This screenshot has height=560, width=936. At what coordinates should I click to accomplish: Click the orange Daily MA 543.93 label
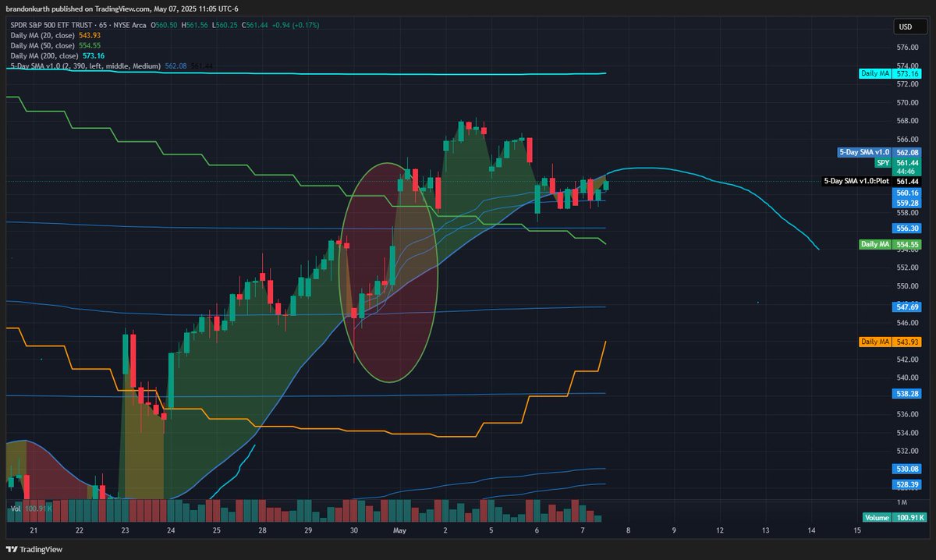891,342
